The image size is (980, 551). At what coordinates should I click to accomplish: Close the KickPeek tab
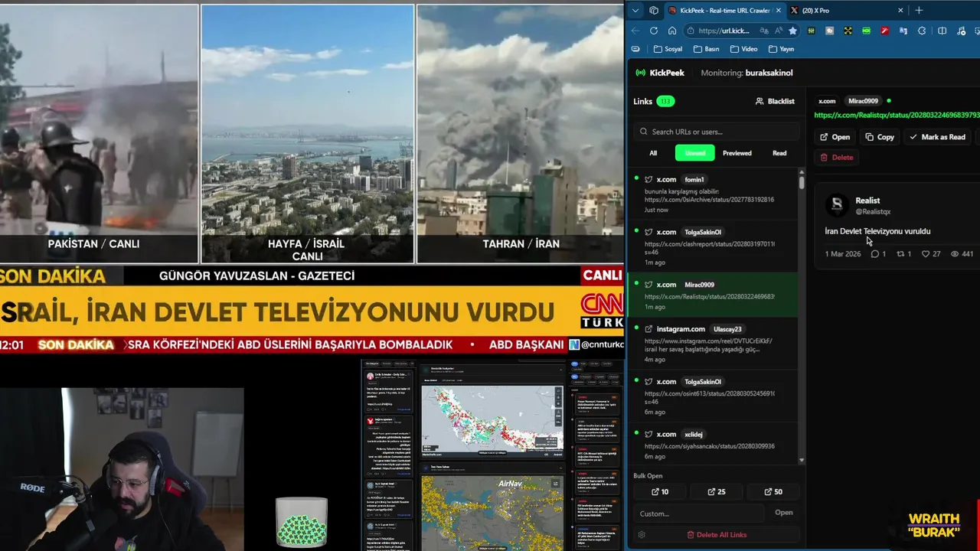pos(778,10)
